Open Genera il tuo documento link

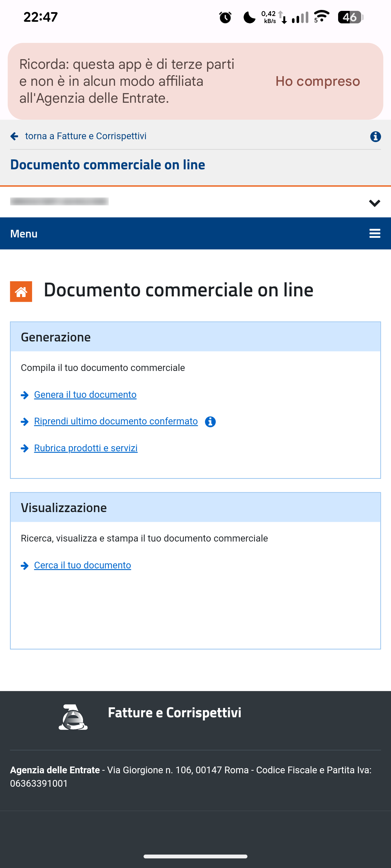click(85, 395)
